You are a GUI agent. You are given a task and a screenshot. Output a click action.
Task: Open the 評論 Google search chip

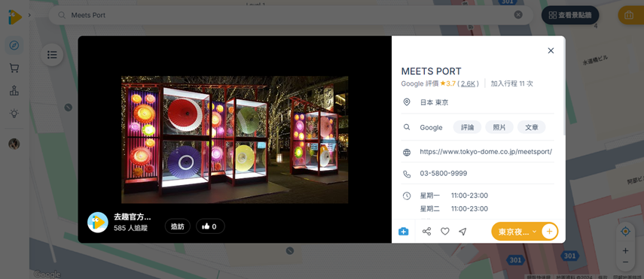point(468,128)
